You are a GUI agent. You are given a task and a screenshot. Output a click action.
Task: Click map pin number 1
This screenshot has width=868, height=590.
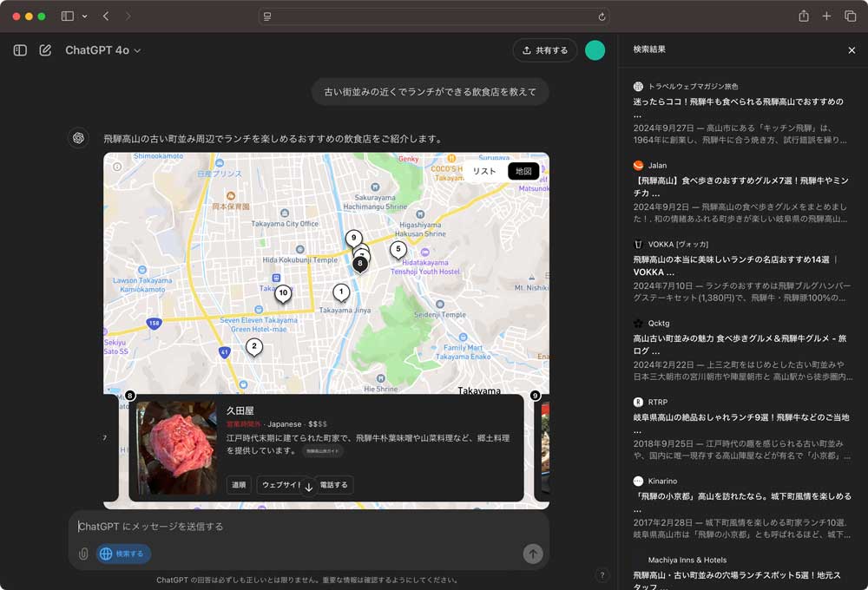tap(341, 292)
